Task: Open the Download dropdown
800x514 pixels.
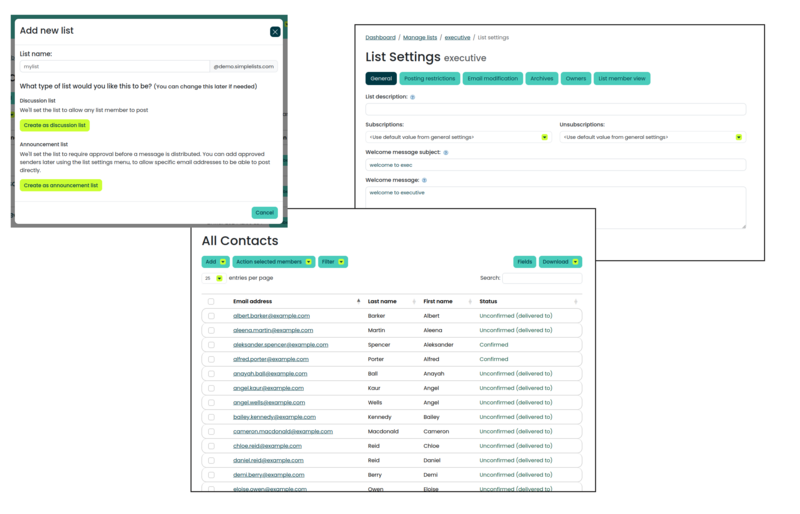Action: pos(560,262)
